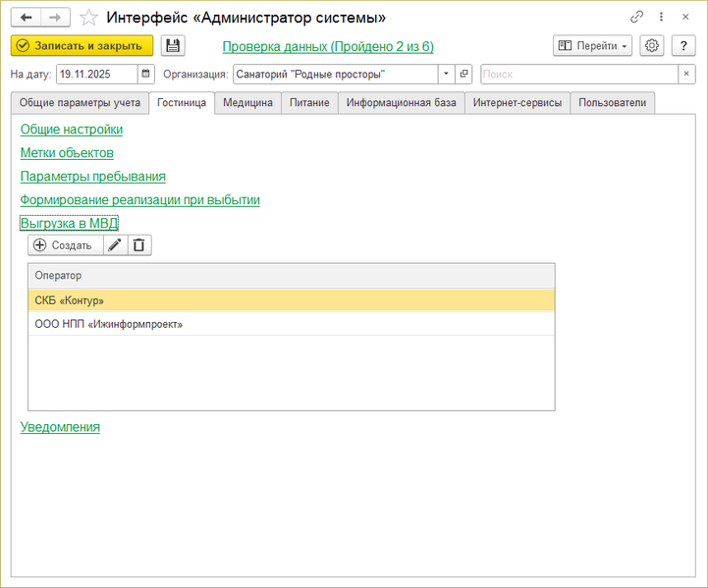This screenshot has height=588, width=708.
Task: Copy link to this form icon
Action: click(x=636, y=18)
